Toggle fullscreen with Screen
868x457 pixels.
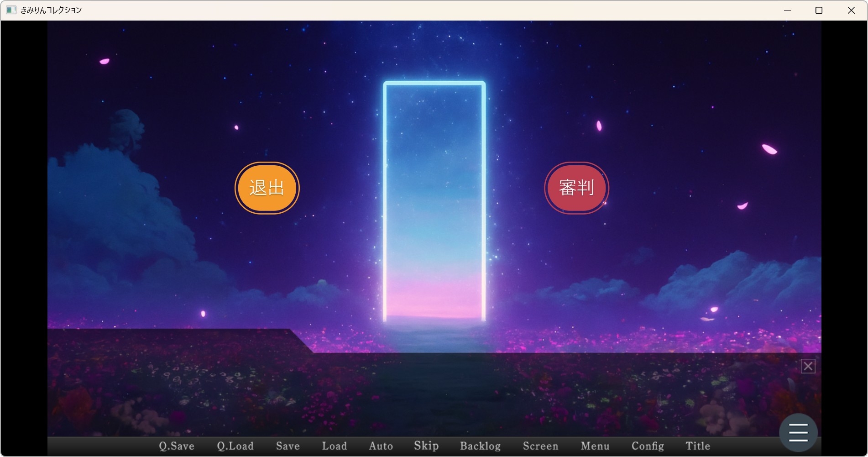click(540, 446)
